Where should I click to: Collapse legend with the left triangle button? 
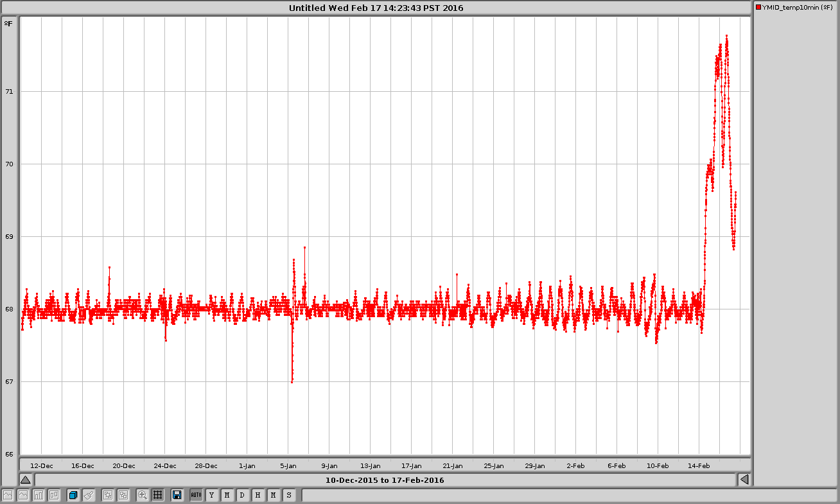pyautogui.click(x=744, y=480)
